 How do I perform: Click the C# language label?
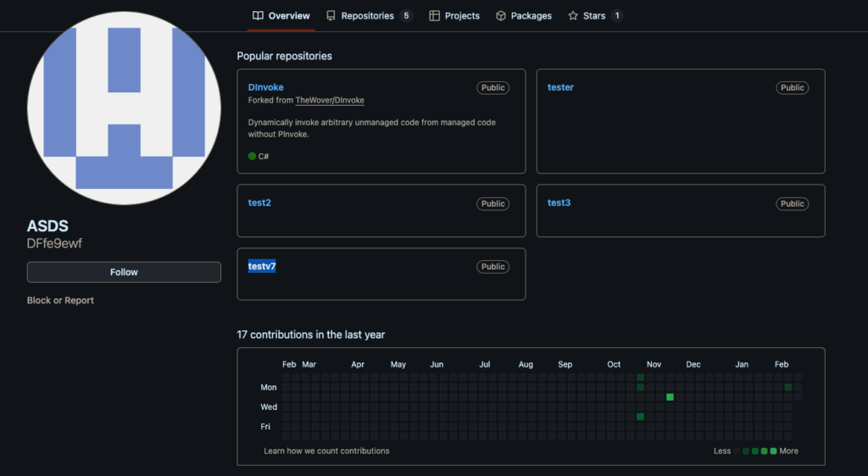(x=264, y=157)
